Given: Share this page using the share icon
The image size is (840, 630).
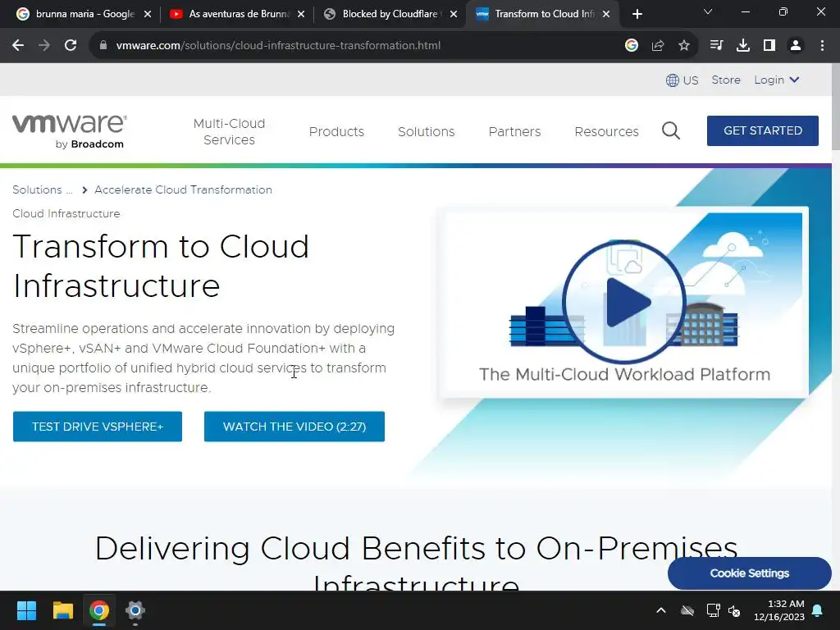Looking at the screenshot, I should (x=658, y=46).
